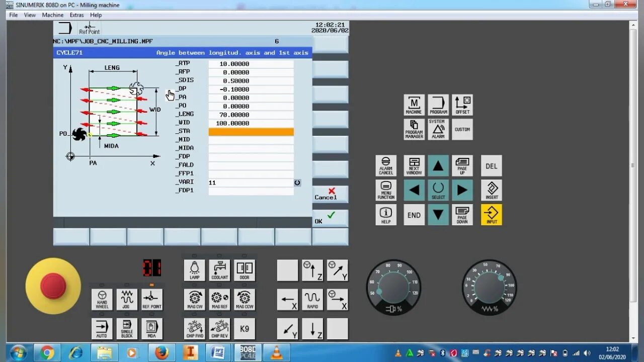
Task: Open the PROGRAM key on the keypad
Action: pos(438,105)
